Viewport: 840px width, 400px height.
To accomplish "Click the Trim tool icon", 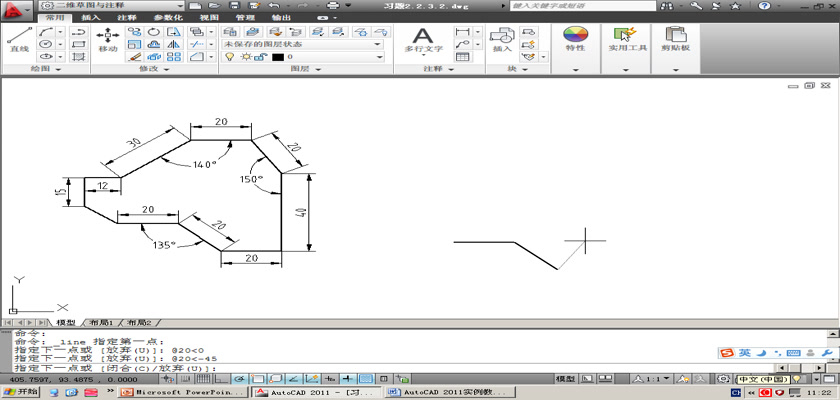I will tap(198, 44).
